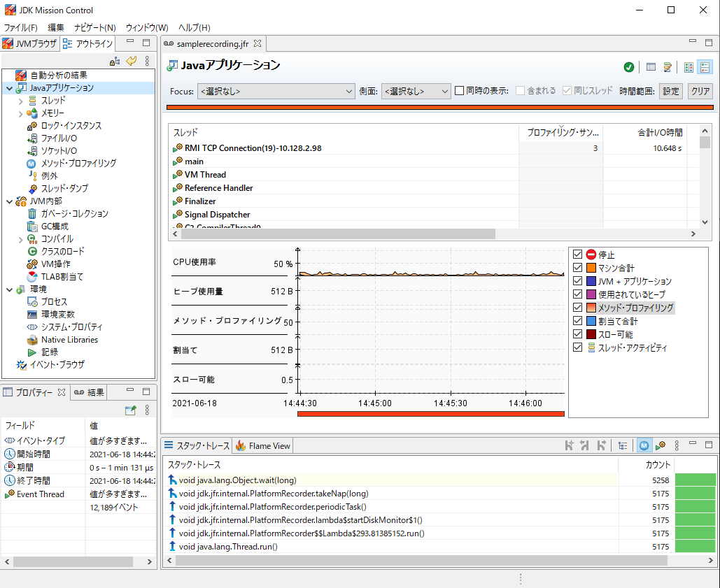Open 環境変数 page
720x588 pixels.
click(58, 314)
